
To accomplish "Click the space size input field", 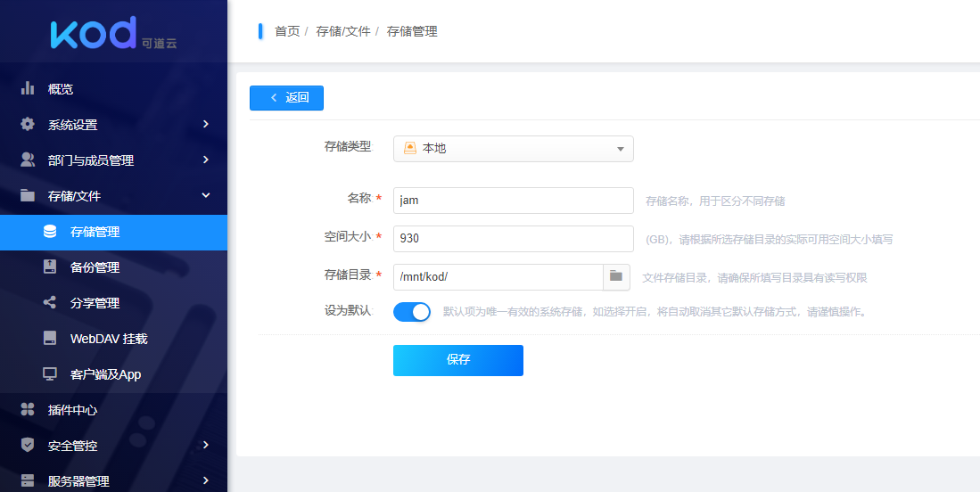I will click(x=513, y=238).
